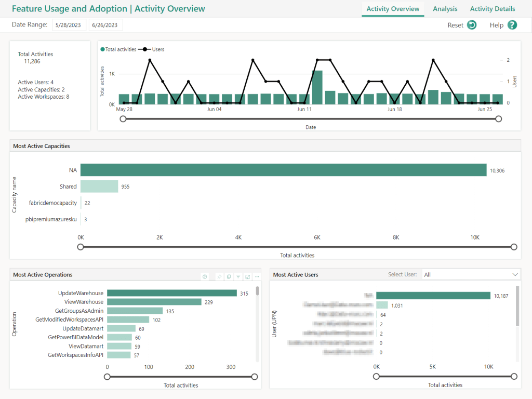Open Help via the question mark icon
Viewport: 532px width, 399px height.
[x=512, y=25]
